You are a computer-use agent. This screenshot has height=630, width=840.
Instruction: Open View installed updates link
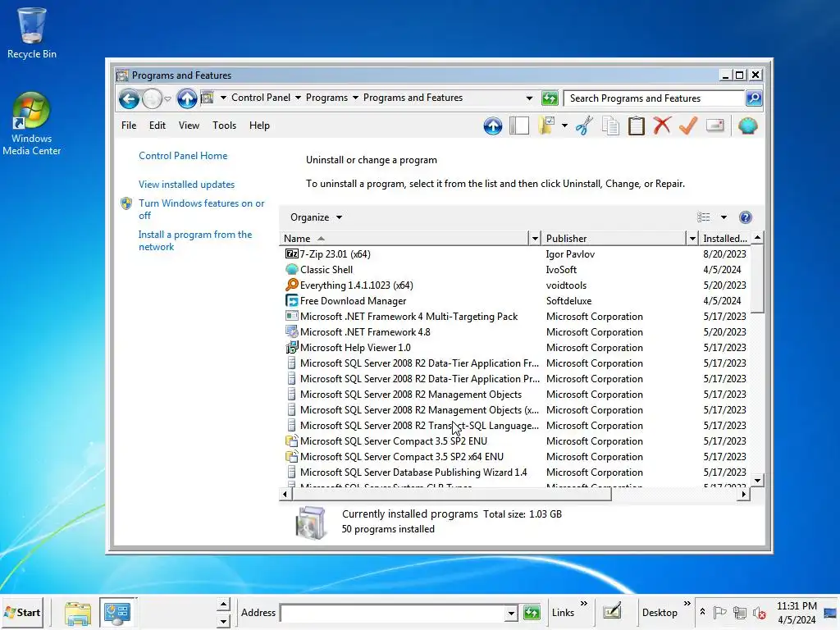point(186,185)
